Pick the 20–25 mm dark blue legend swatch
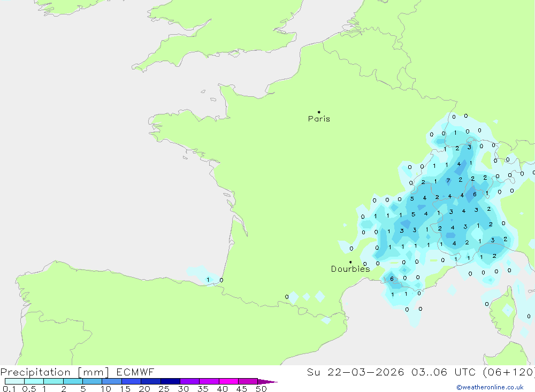This screenshot has height=392, width=535. [151, 381]
